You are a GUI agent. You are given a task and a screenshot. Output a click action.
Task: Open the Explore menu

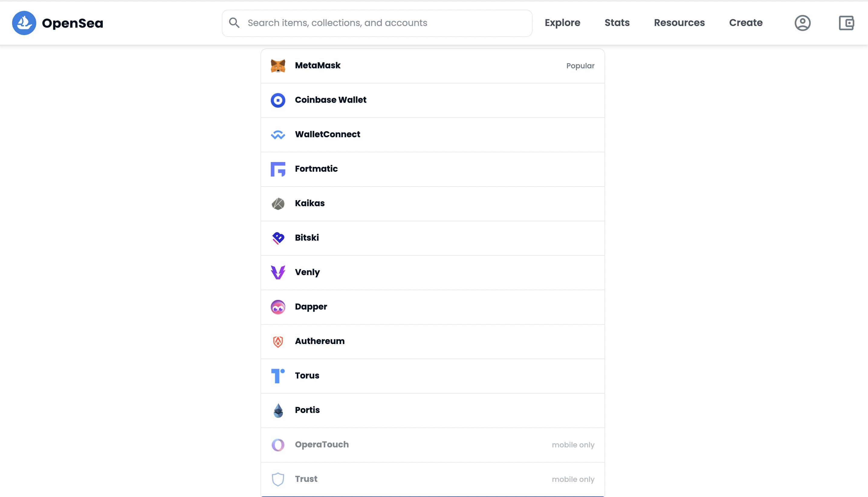coord(562,23)
